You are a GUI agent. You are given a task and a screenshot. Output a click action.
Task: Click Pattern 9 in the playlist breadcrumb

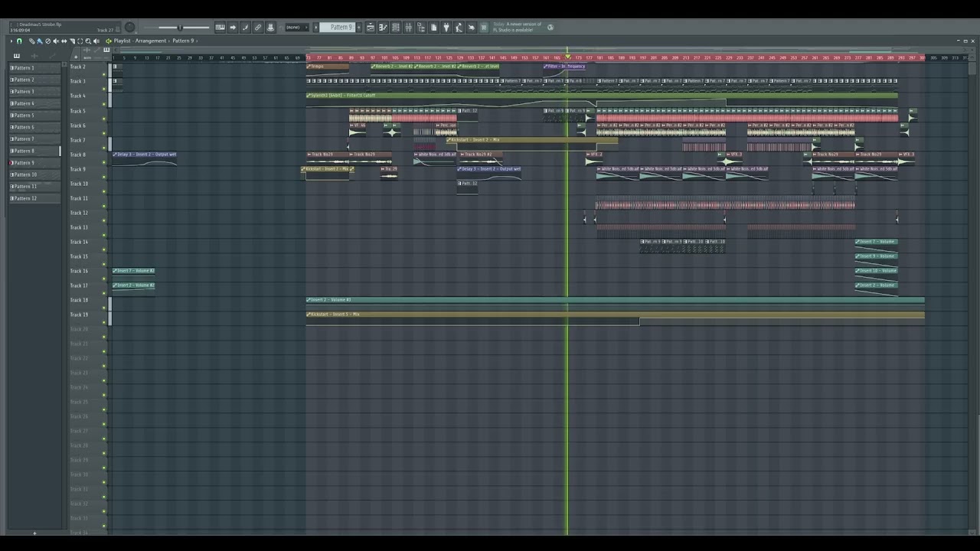tap(184, 41)
